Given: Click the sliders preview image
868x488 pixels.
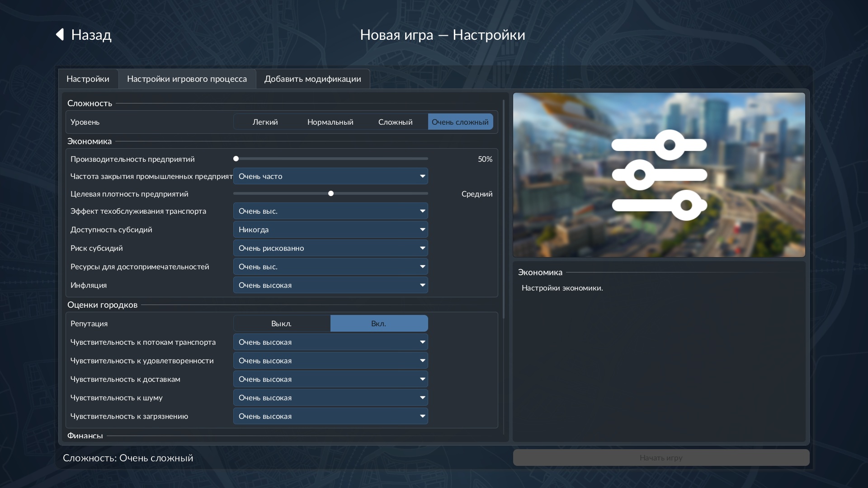Looking at the screenshot, I should click(x=659, y=175).
